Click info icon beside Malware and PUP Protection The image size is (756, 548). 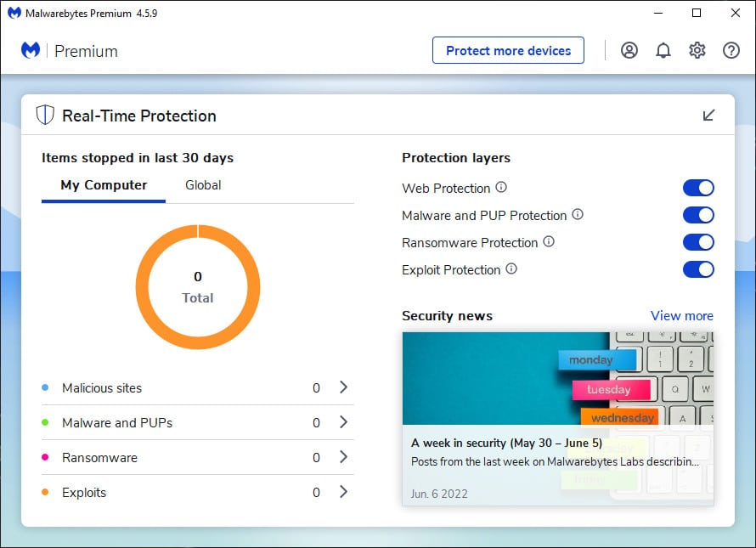tap(578, 214)
